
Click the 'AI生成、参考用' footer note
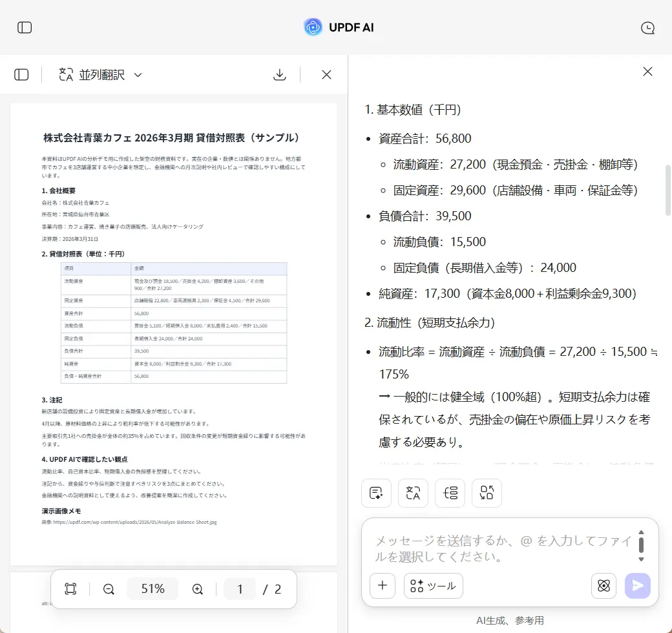(510, 621)
